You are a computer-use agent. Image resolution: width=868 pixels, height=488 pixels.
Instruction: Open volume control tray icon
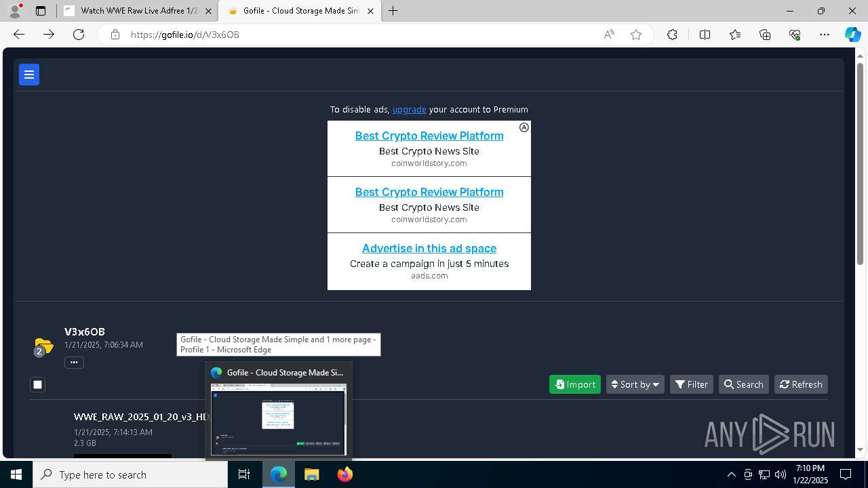coord(781,474)
